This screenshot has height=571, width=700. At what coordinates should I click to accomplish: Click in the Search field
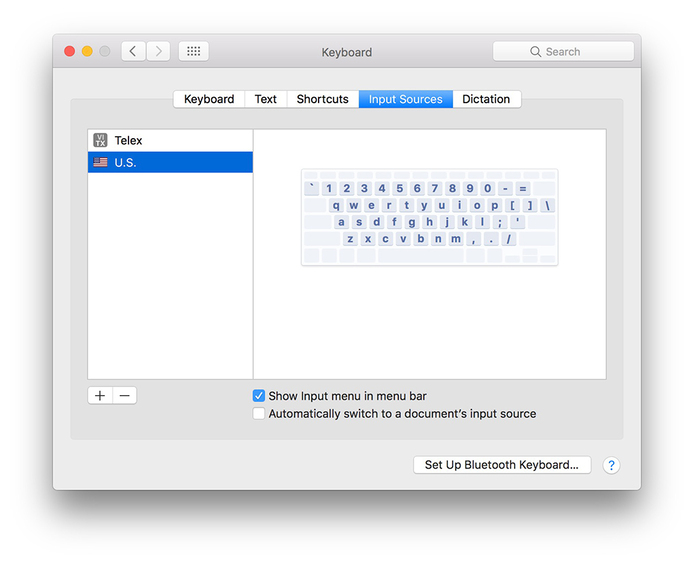point(563,52)
